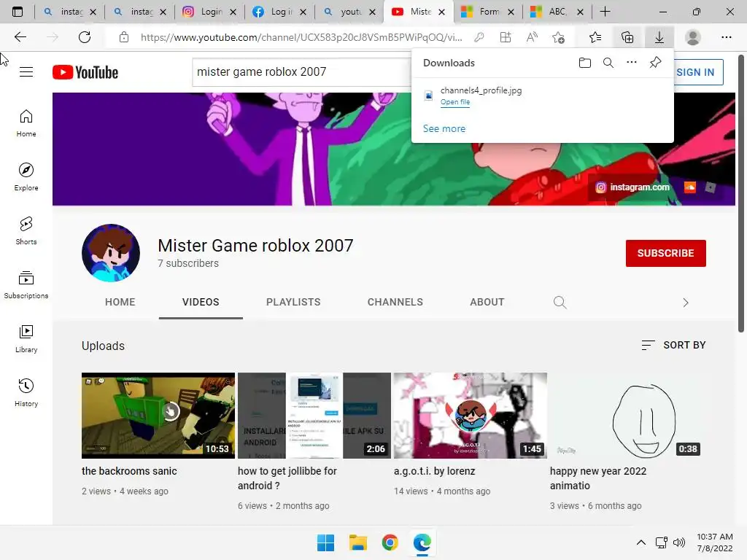This screenshot has width=747, height=560.
Task: View site information lock icon
Action: [x=124, y=37]
